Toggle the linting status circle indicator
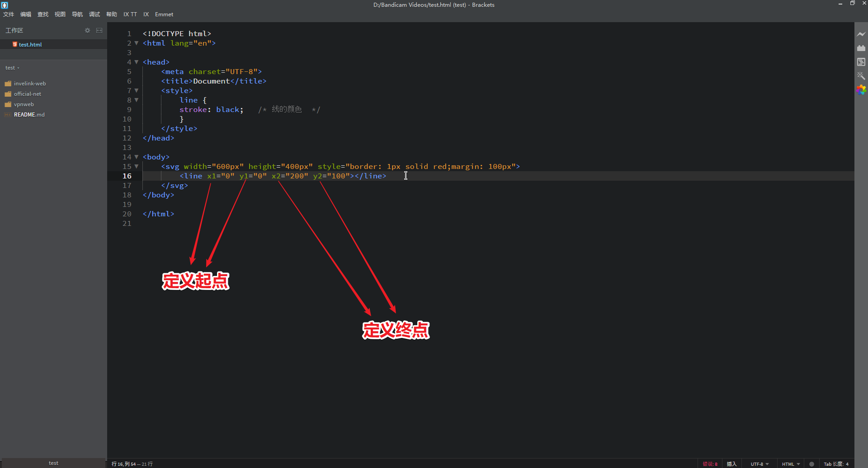Screen dimensions: 868x468 (x=812, y=463)
